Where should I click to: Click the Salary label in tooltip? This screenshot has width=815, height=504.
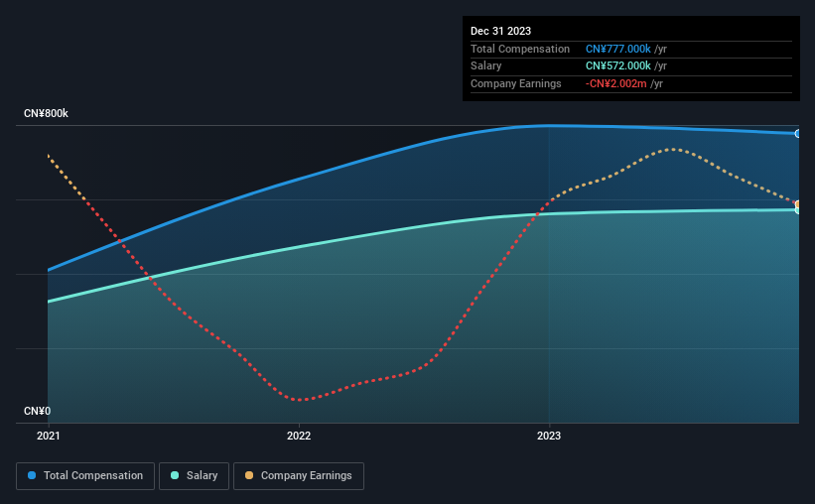point(486,66)
